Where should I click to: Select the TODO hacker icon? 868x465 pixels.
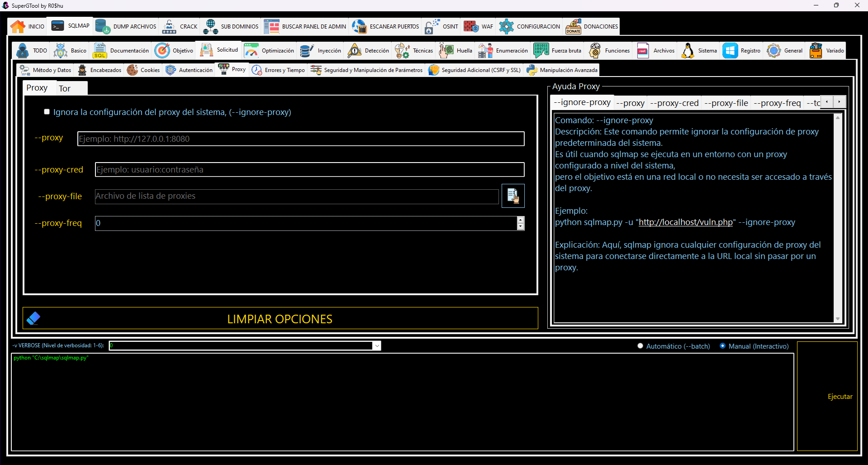click(x=22, y=51)
